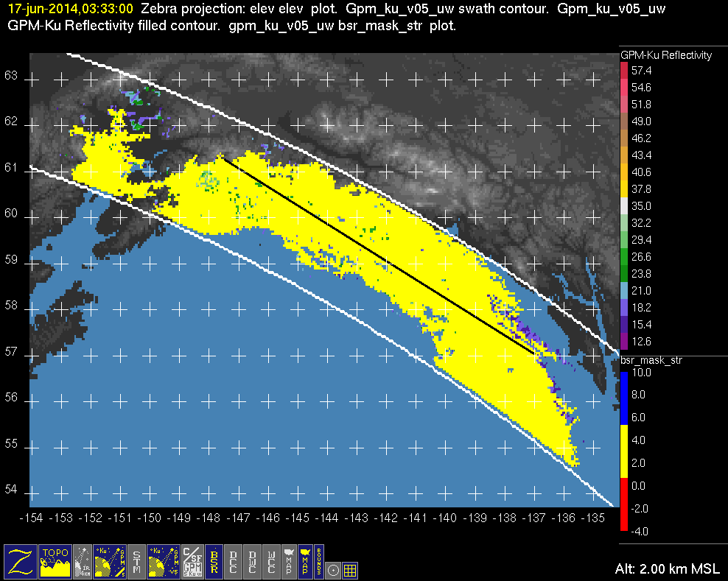The image size is (728, 581).
Task: Click the legend value 21.0
Action: tap(641, 291)
